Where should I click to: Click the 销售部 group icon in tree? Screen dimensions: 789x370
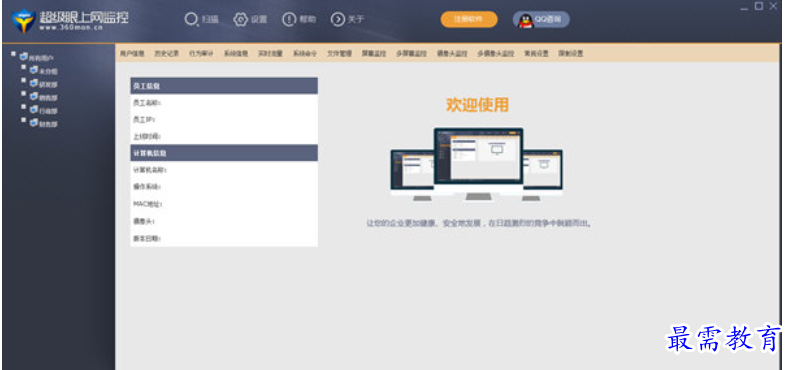(34, 96)
